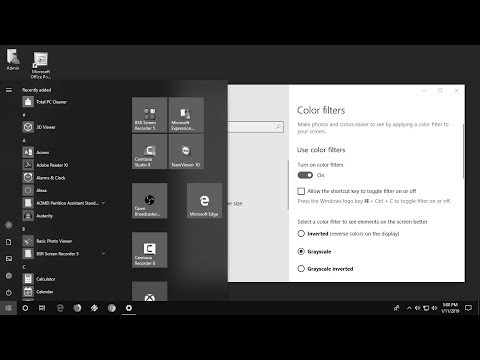
Task: Open the Documents icon in Start sidebar
Action: tap(9, 242)
